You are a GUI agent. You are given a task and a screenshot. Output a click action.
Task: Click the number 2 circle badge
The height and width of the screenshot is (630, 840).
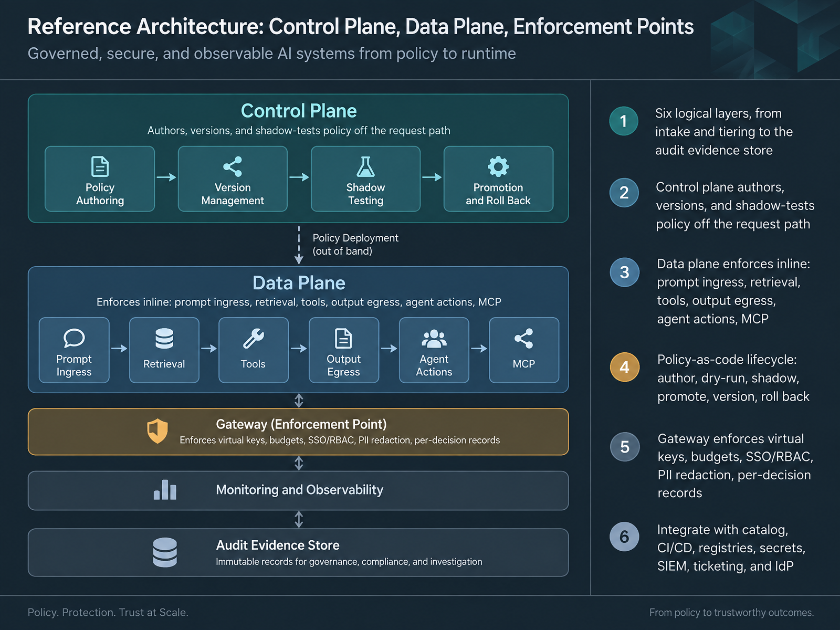pos(624,193)
